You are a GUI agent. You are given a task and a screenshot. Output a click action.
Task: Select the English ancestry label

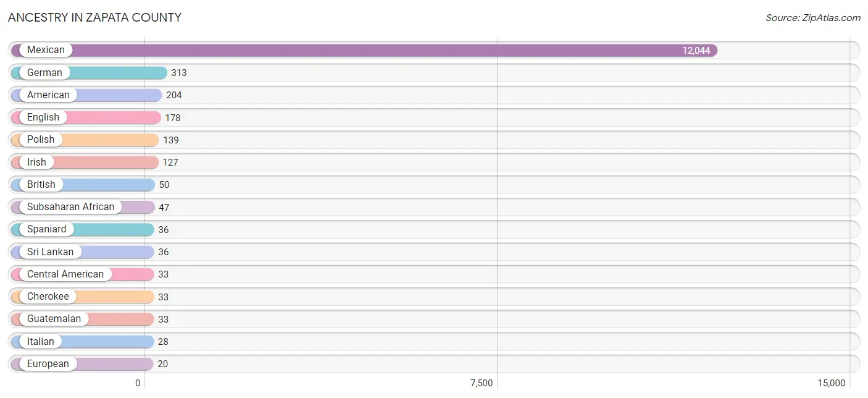click(43, 117)
